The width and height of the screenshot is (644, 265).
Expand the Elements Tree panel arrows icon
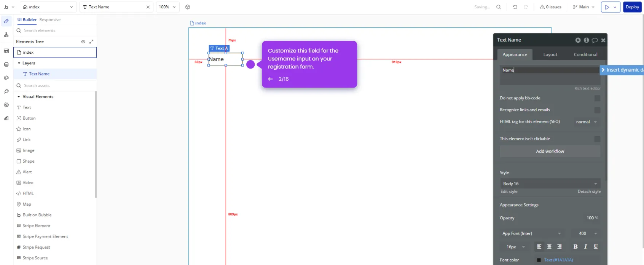point(91,42)
